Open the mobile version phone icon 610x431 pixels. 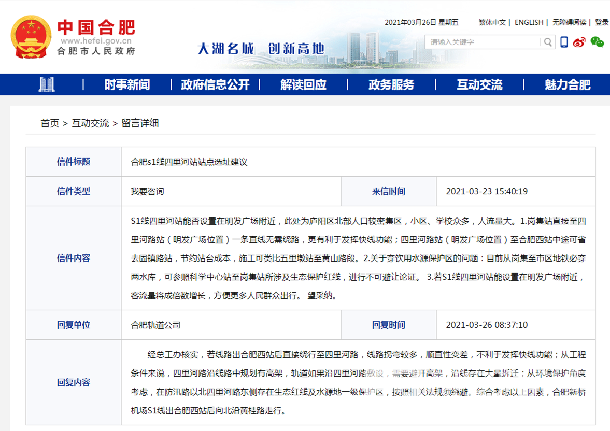pyautogui.click(x=564, y=42)
